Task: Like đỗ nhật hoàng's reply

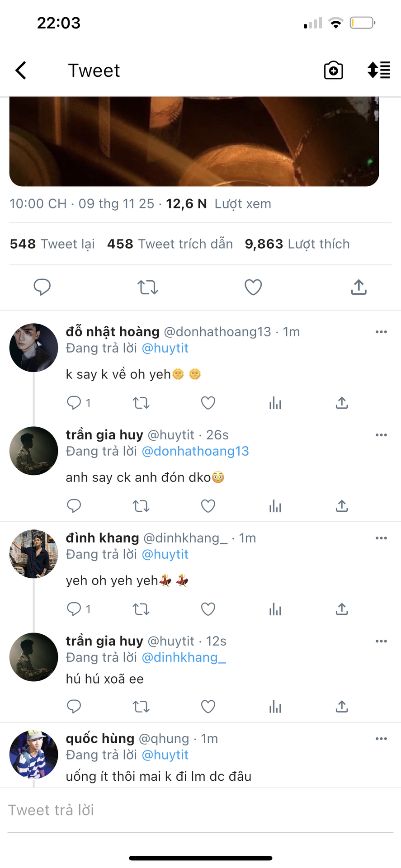Action: click(x=208, y=403)
